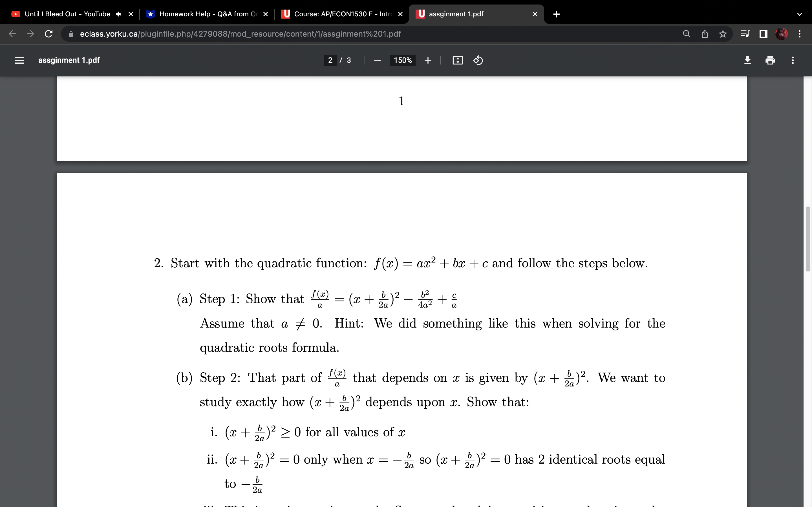The width and height of the screenshot is (812, 507).
Task: Toggle the browser side panel
Action: pos(763,34)
